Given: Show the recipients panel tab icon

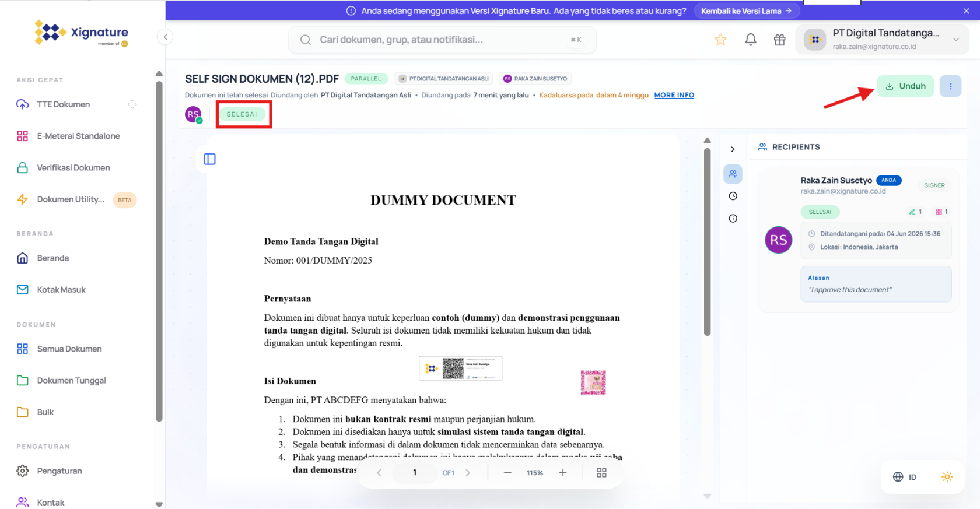Looking at the screenshot, I should 733,174.
